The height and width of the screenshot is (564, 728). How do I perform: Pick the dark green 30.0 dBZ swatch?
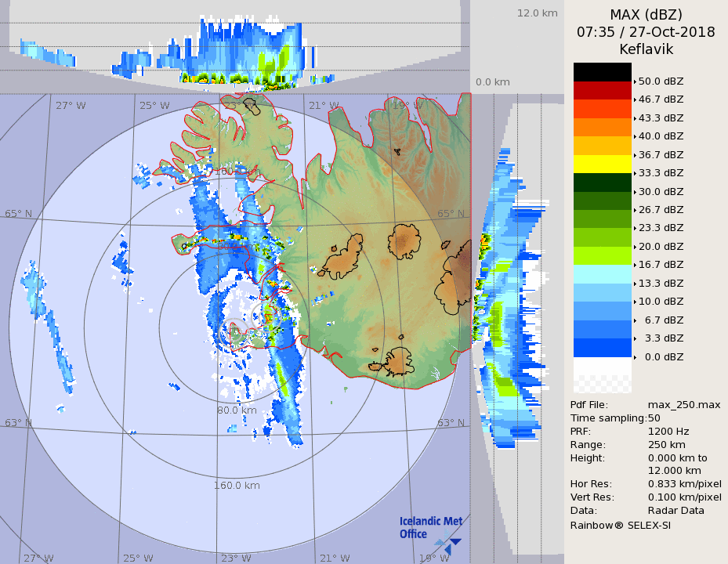[602, 182]
